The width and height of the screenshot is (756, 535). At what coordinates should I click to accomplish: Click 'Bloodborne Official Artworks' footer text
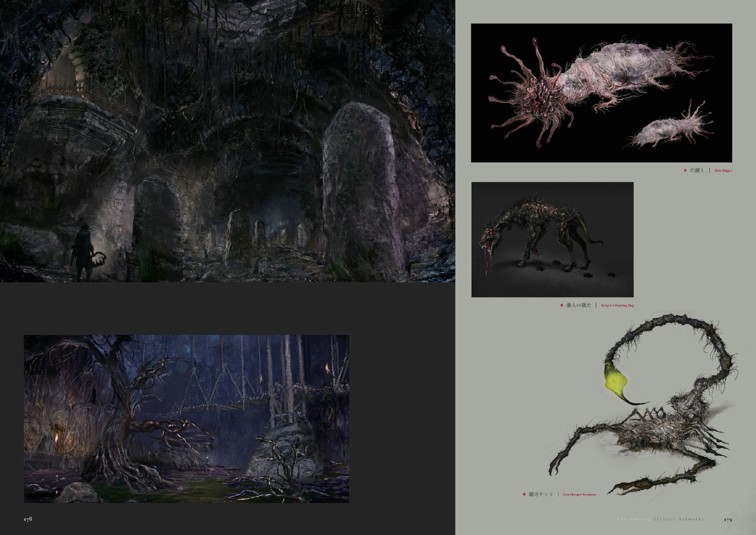coord(661,519)
